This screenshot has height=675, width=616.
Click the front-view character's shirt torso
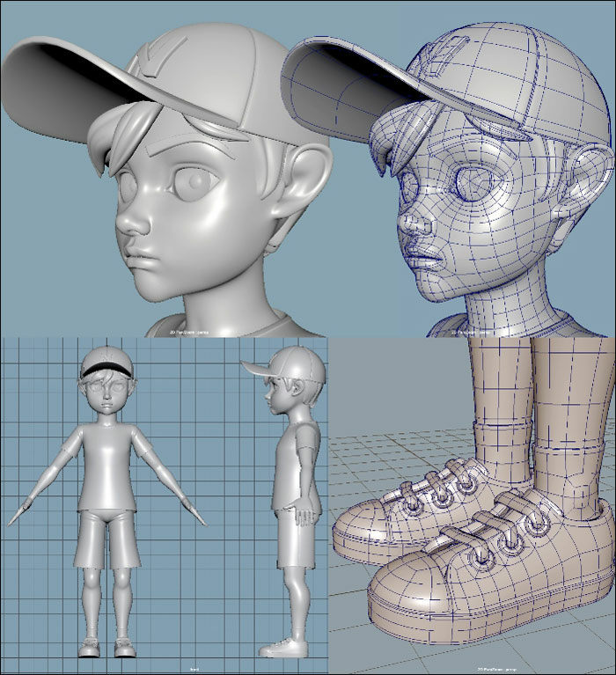[107, 466]
